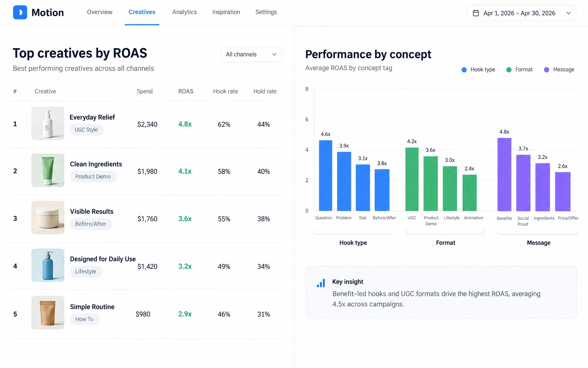
Task: Click the $980 spend value
Action: pos(143,314)
